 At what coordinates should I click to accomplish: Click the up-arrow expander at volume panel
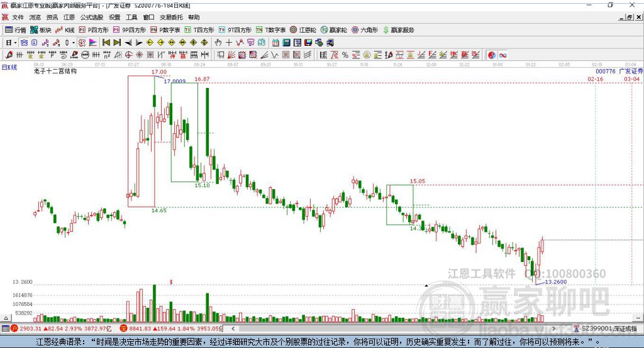[6, 318]
